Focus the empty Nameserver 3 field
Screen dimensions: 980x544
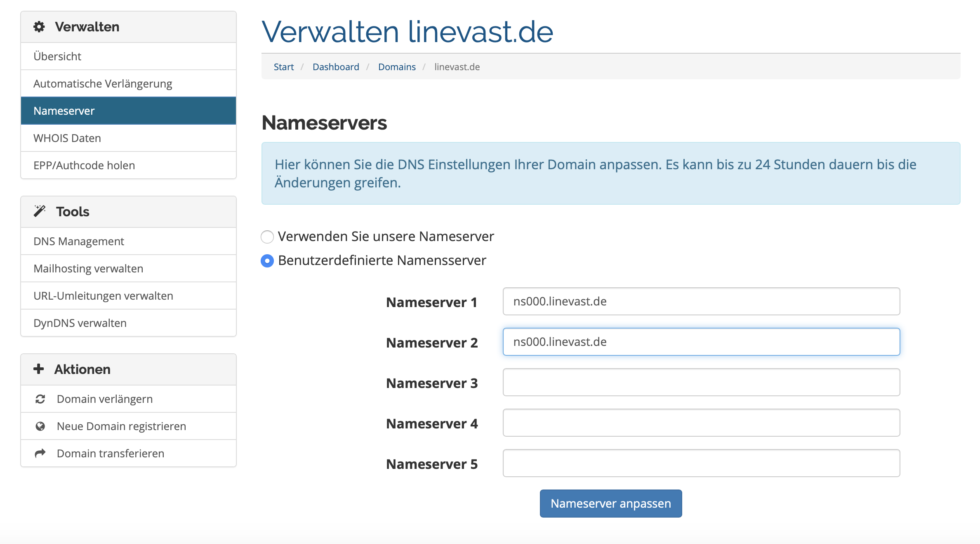tap(701, 382)
